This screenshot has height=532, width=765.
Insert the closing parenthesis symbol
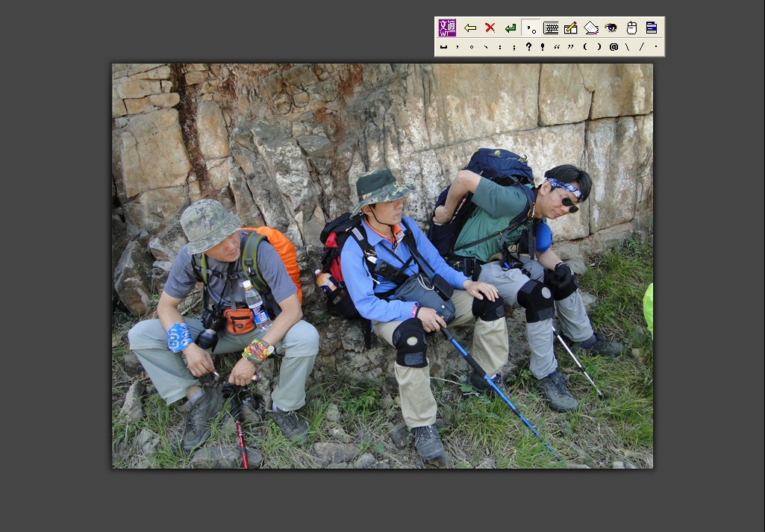(599, 47)
